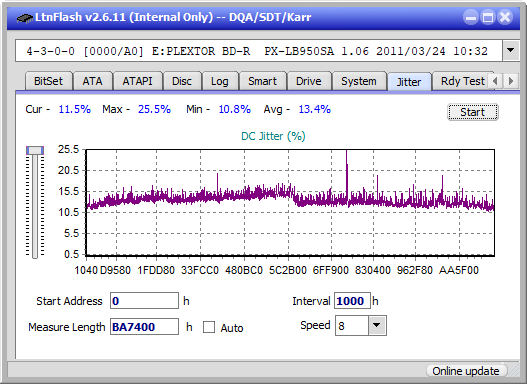This screenshot has height=384, width=527.
Task: Click the Online update button
Action: (466, 371)
